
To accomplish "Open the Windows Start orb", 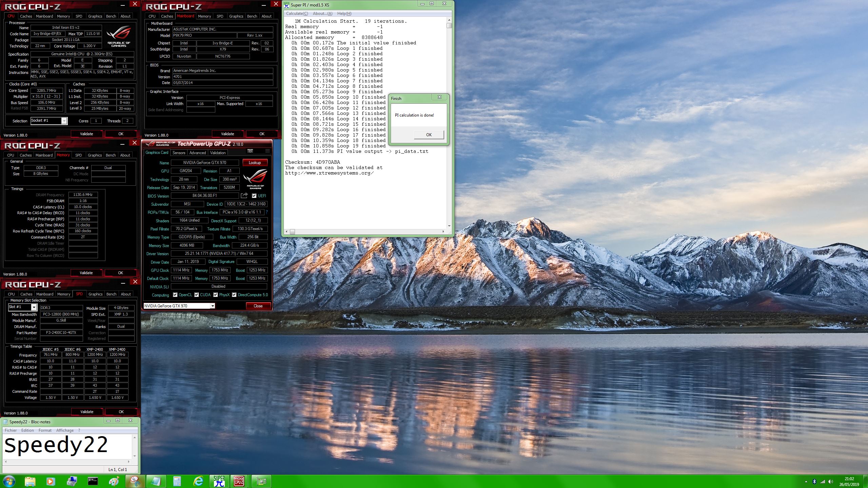I will [9, 481].
